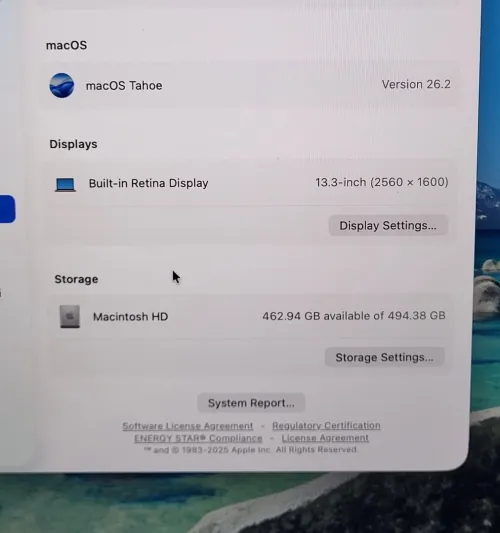Screen dimensions: 500x533
Task: Select the highlighted blue sidebar item
Action: click(7, 209)
